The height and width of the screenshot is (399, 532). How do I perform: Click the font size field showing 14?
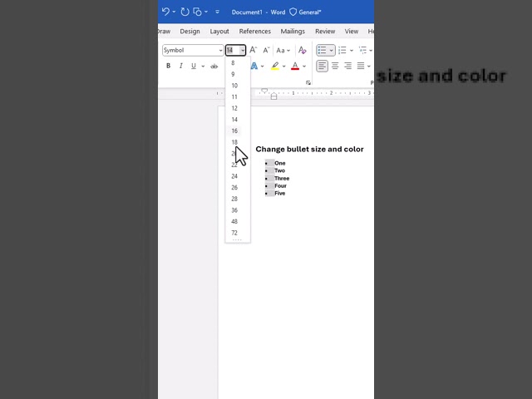click(233, 50)
